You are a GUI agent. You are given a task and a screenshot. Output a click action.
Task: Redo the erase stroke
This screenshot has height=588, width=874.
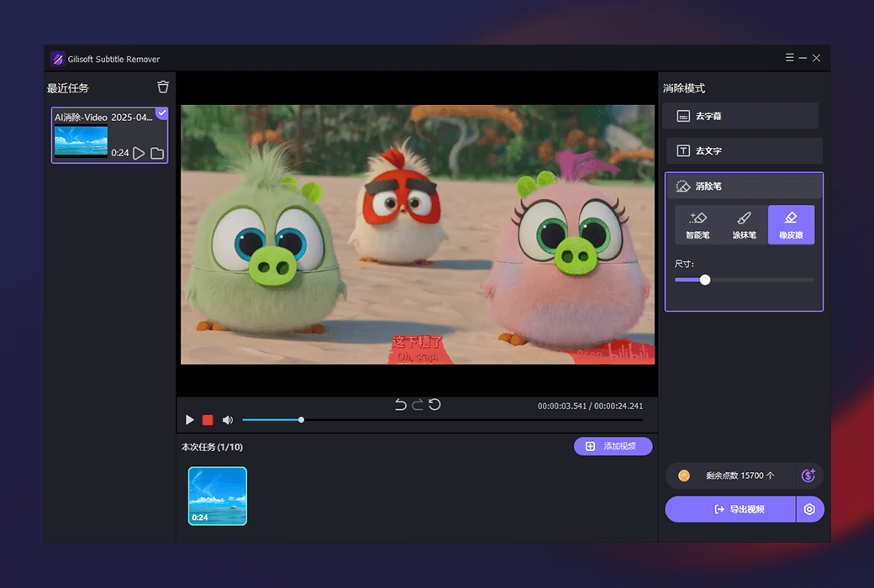tap(418, 405)
